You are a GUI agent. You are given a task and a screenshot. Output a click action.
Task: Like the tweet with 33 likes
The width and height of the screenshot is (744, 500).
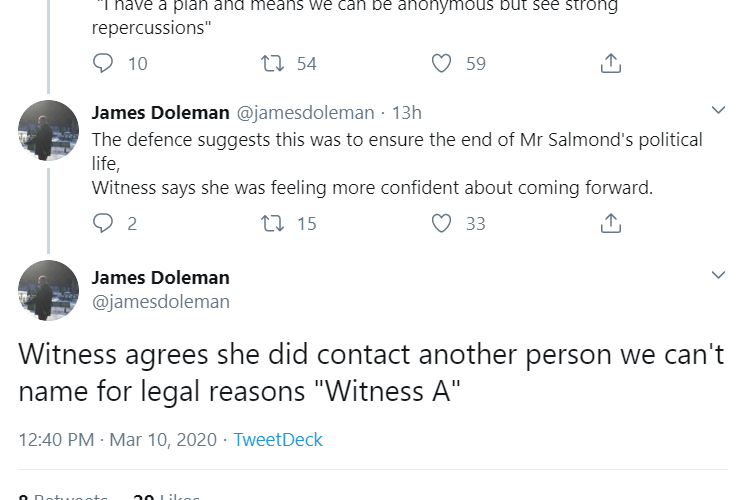pos(442,223)
